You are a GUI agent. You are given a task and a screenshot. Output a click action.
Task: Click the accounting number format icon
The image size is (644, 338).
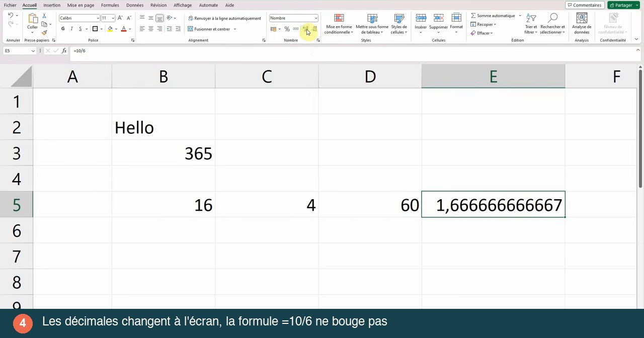(x=273, y=29)
